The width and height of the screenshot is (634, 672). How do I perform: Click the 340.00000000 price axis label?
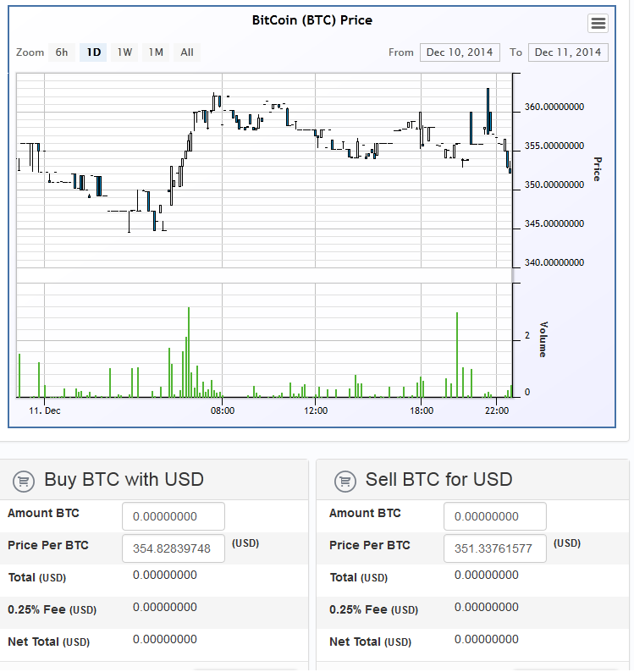click(x=554, y=262)
